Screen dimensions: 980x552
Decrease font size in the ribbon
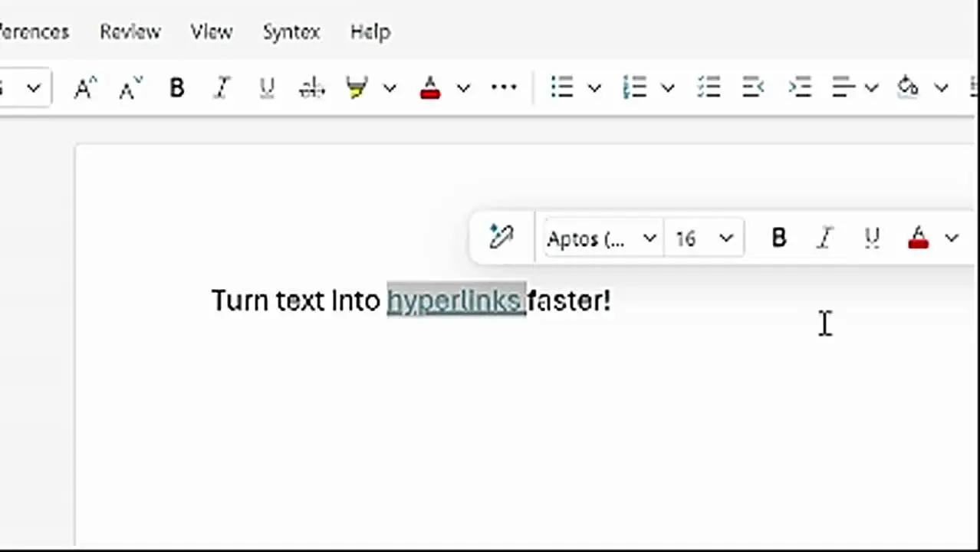pos(130,88)
